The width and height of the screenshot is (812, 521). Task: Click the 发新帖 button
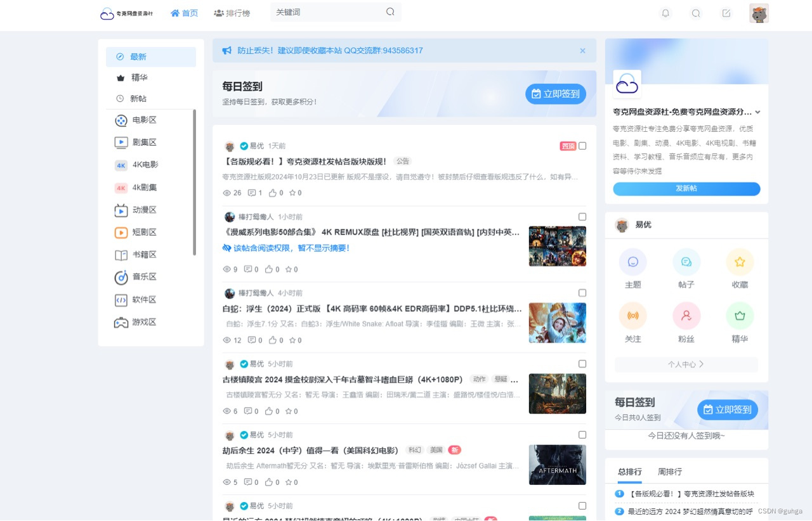tap(686, 189)
